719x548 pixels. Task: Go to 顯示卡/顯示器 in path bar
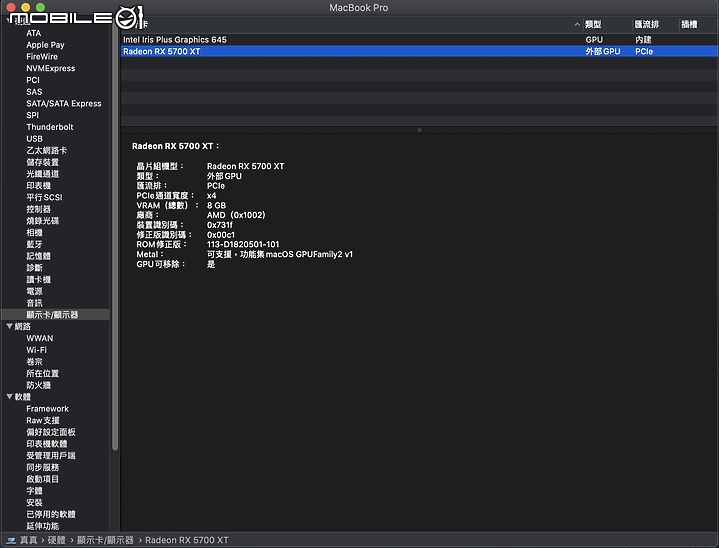[105, 540]
